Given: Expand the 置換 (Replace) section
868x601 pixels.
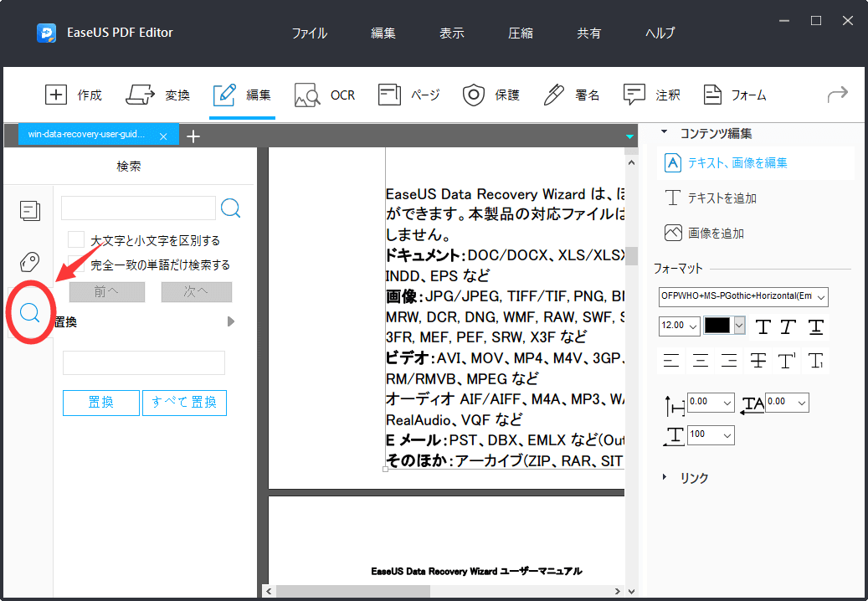Looking at the screenshot, I should (x=231, y=321).
